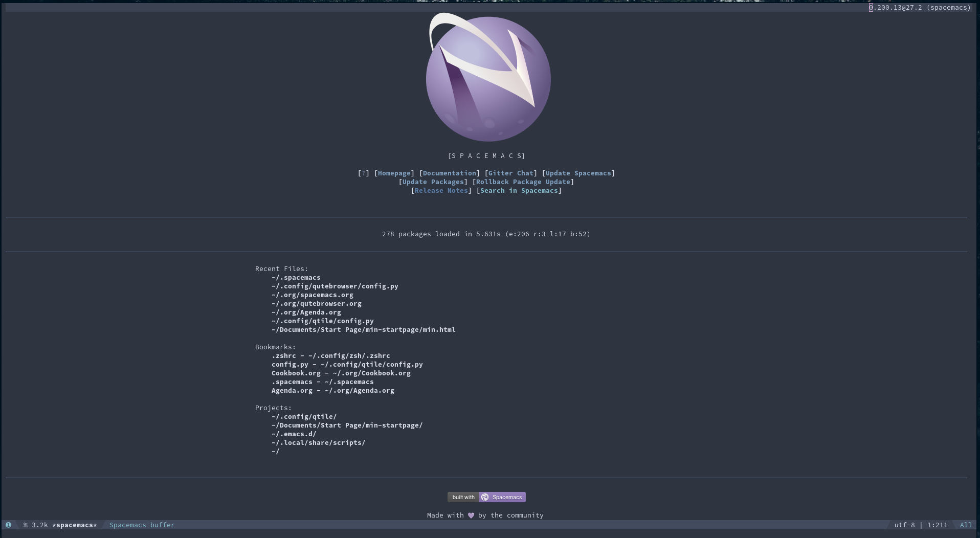The image size is (980, 538).
Task: Click the Update Spacemacs button
Action: (x=578, y=173)
